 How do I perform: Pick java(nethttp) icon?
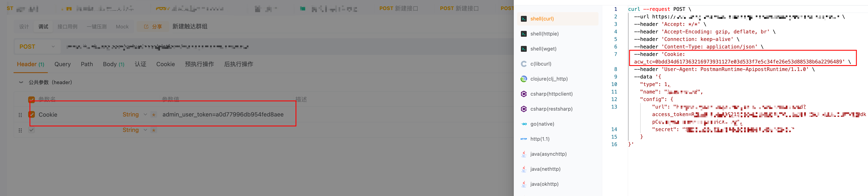point(524,169)
